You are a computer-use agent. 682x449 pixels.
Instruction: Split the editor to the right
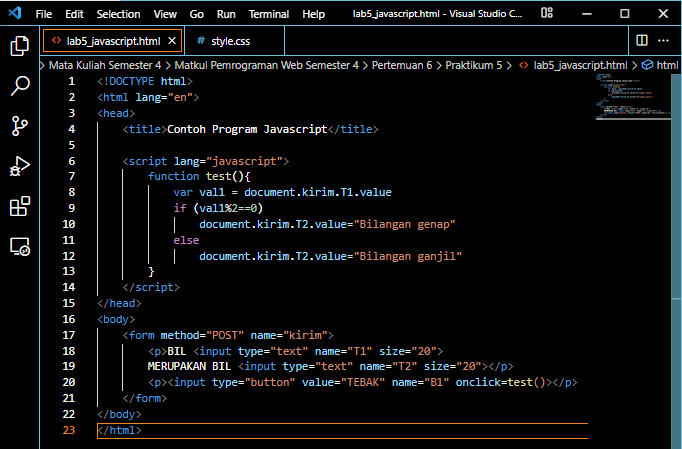pos(642,40)
